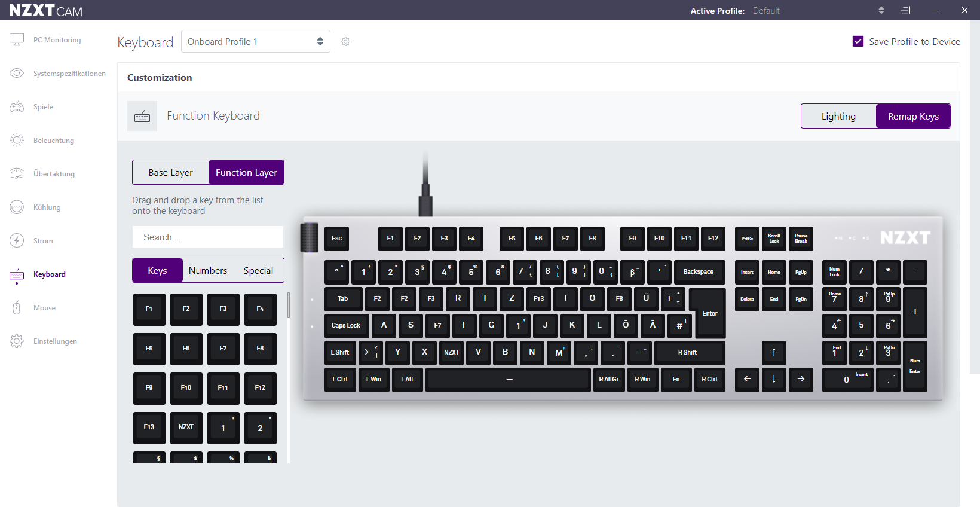Switch to Lighting mode toggle
This screenshot has width=980, height=507.
[838, 116]
